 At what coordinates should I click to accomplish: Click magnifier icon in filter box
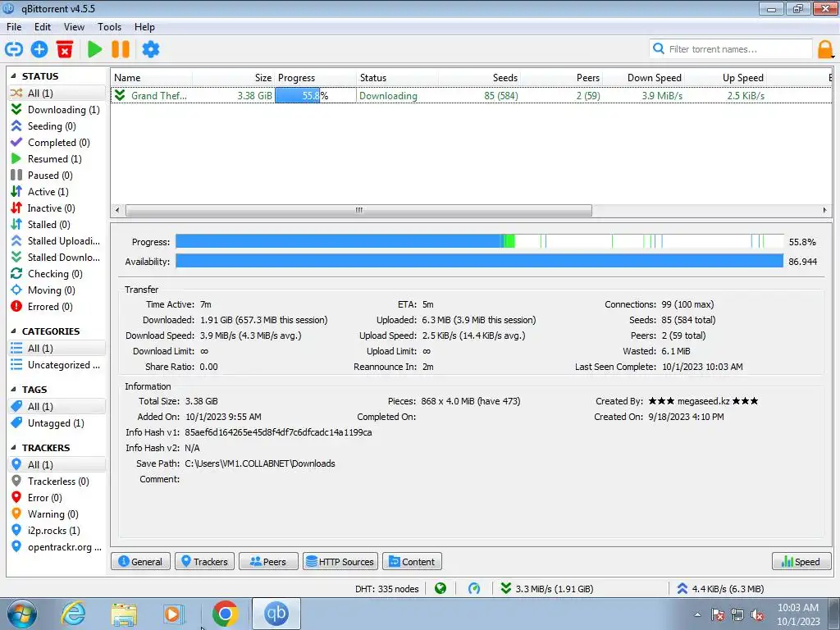click(659, 48)
